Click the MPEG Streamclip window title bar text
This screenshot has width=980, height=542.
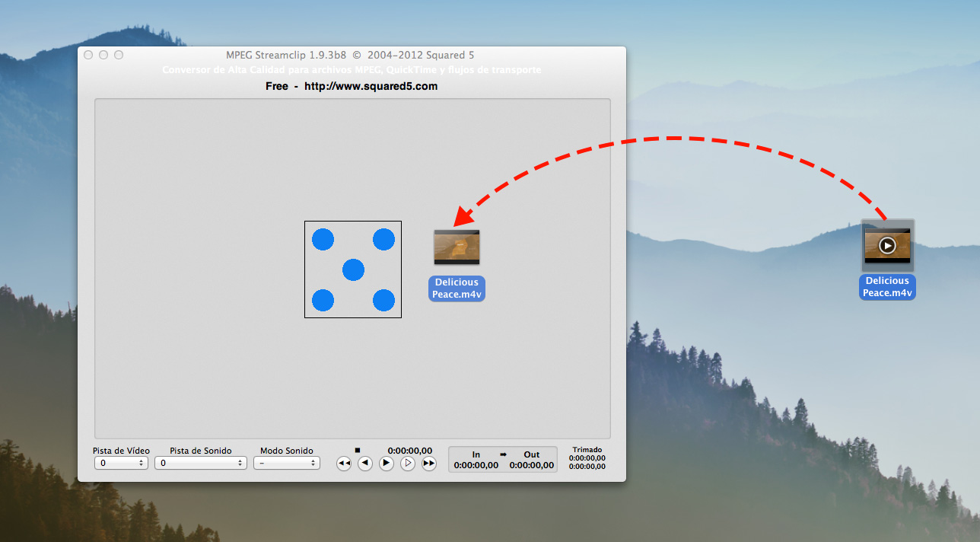[350, 55]
